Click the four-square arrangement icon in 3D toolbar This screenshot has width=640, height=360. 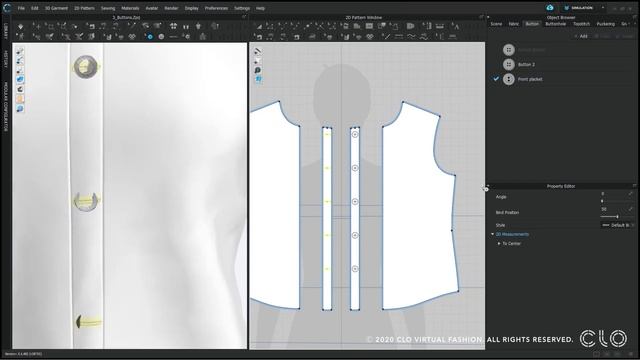point(173,26)
